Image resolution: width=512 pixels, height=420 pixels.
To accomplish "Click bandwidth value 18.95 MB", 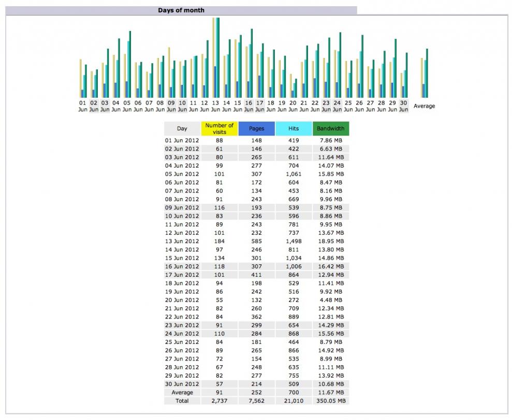I will click(x=331, y=241).
